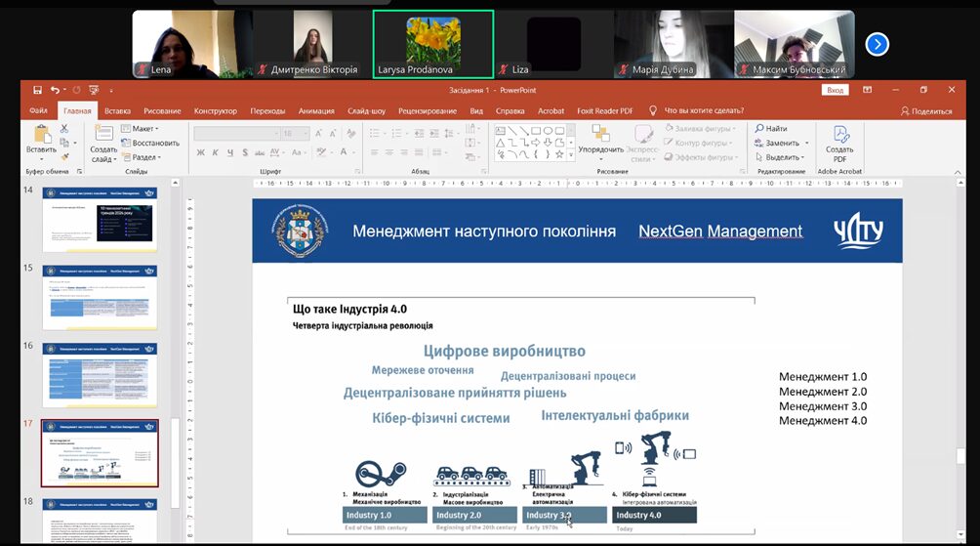Click the next participants arrow in video strip

coord(877,44)
